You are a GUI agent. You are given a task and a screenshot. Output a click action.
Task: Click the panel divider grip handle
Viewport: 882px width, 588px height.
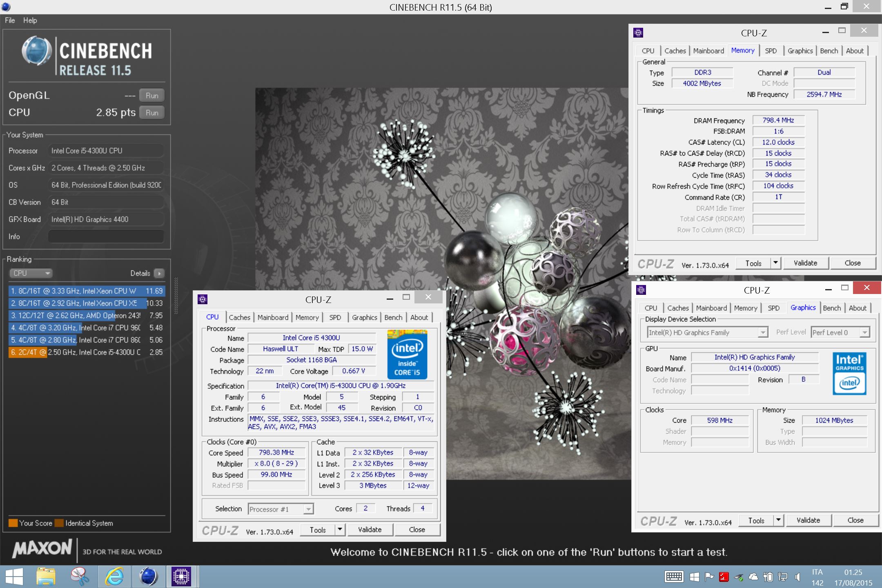[176, 296]
